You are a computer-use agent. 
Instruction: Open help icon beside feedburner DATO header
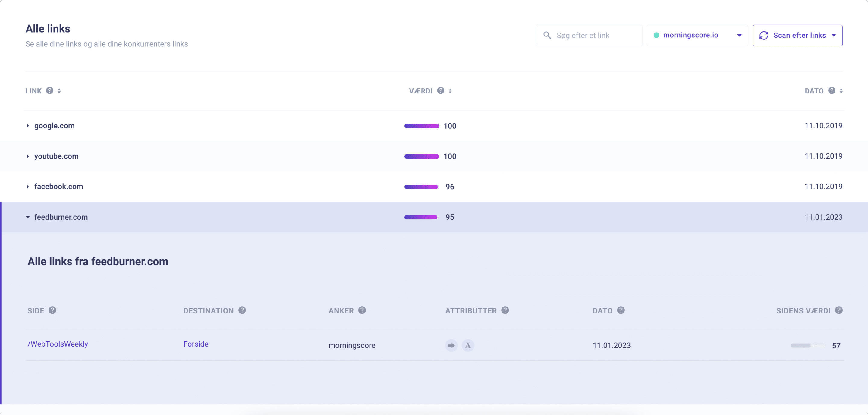tap(621, 310)
